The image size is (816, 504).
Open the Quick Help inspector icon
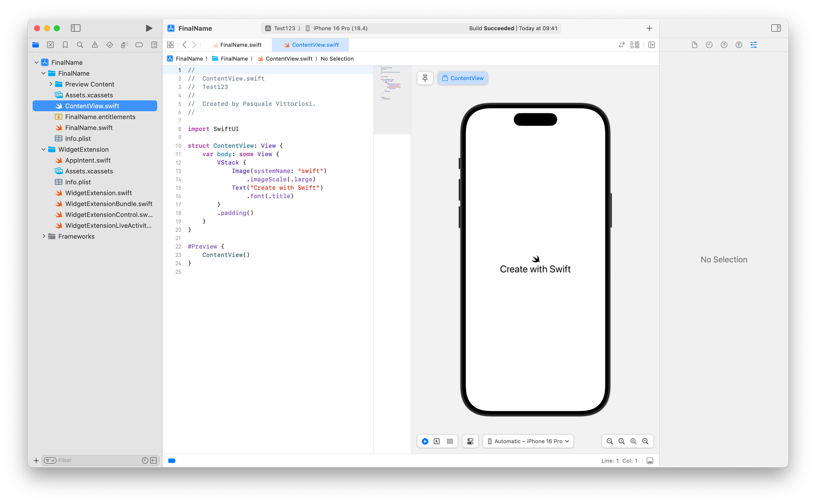click(x=724, y=45)
